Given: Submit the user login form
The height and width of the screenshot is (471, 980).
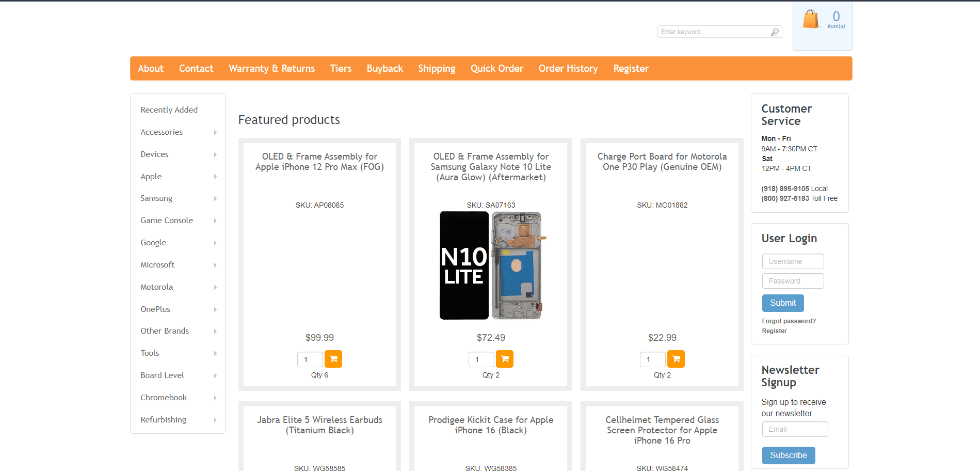Looking at the screenshot, I should (783, 303).
